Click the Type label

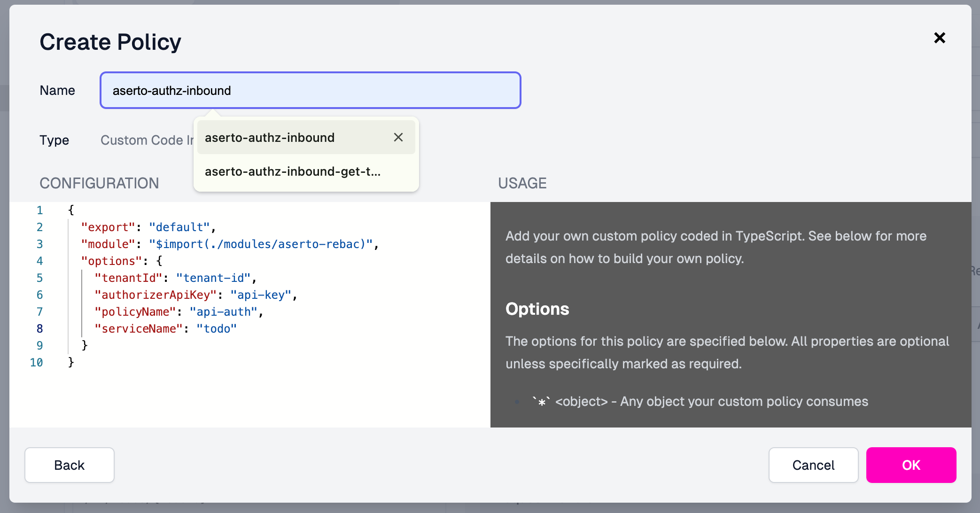54,140
